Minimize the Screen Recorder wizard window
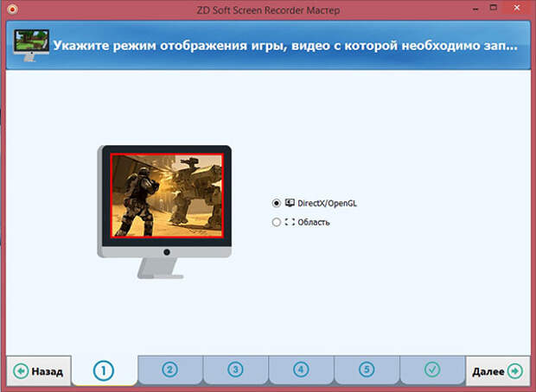The height and width of the screenshot is (392, 536). pos(475,9)
